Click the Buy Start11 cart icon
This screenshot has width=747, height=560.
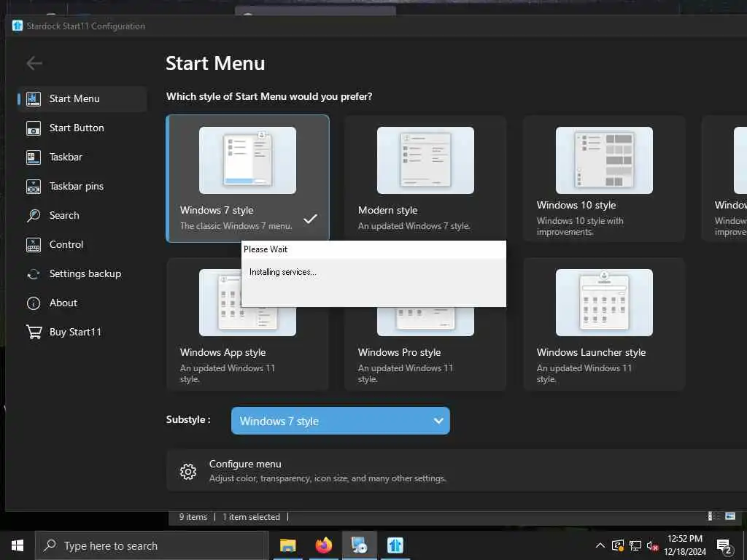34,332
